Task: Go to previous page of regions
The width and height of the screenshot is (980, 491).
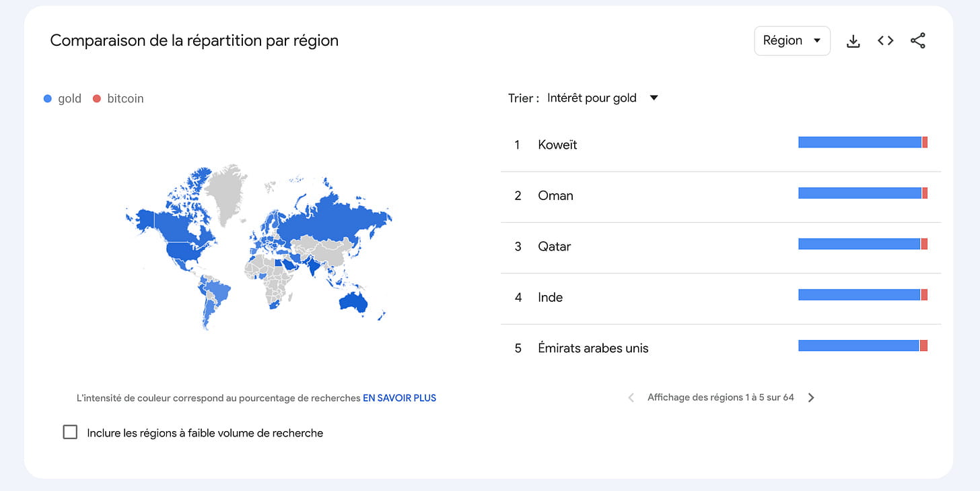Action: coord(631,398)
